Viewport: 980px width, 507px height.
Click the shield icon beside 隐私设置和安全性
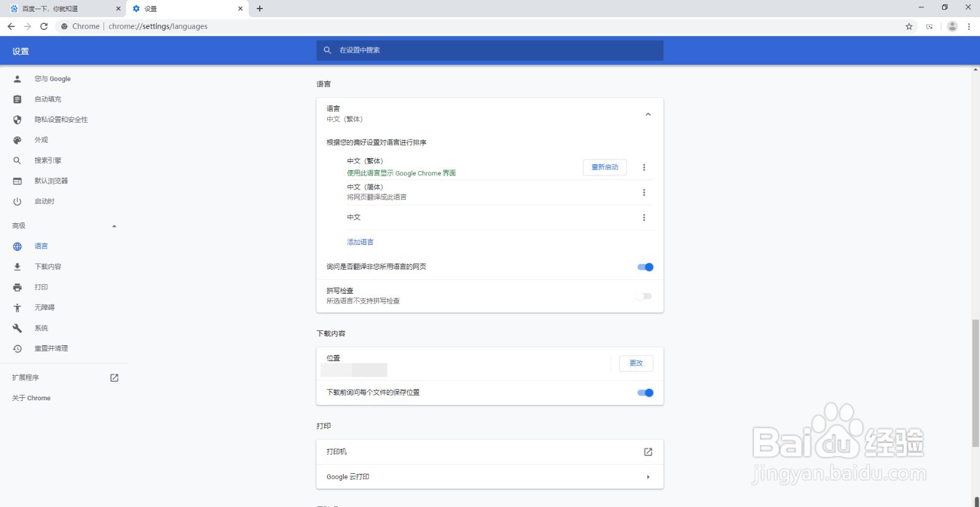[17, 120]
